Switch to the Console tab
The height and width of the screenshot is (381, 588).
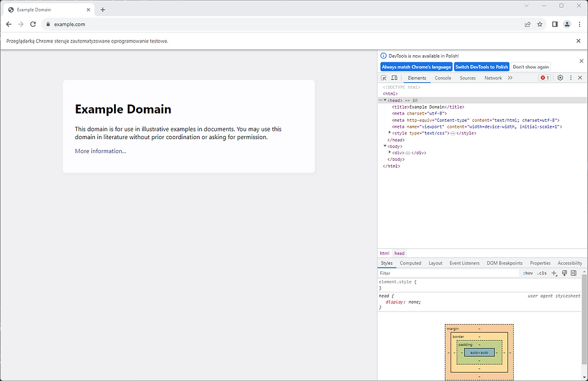click(x=443, y=78)
